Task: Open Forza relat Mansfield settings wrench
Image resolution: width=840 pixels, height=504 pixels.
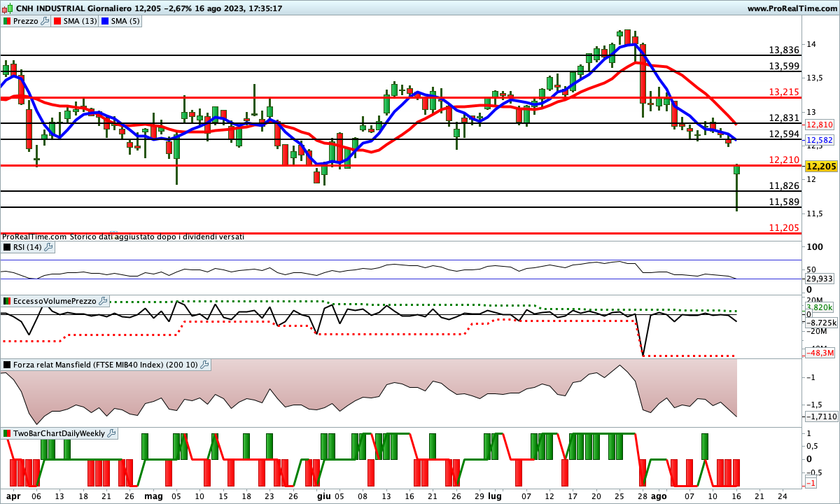Action: [x=204, y=365]
